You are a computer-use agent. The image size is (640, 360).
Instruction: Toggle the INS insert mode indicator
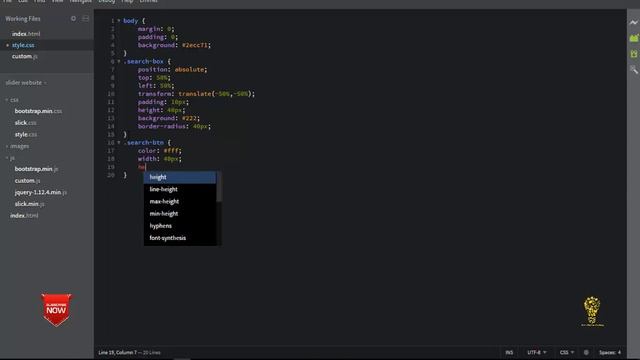tap(509, 352)
